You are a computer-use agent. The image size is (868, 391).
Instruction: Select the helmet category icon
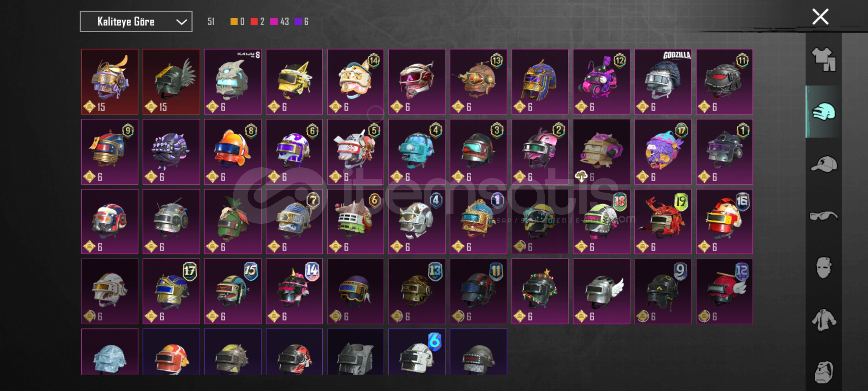click(x=824, y=112)
